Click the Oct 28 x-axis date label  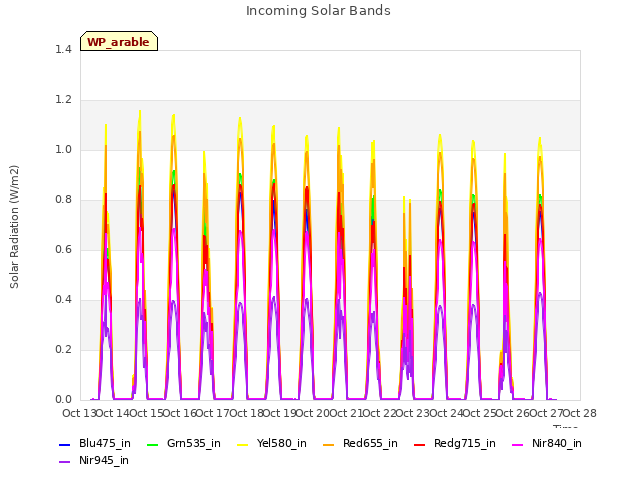point(580,413)
